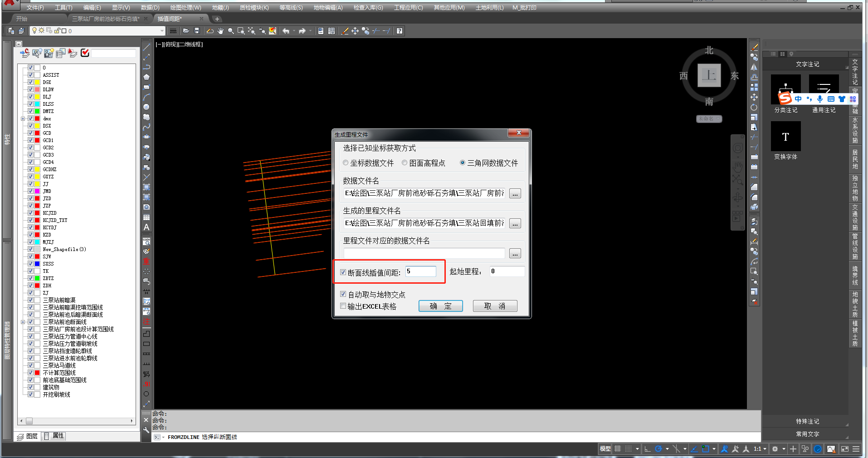Browse for 里程文件对应的数据文件名
868x458 pixels.
click(515, 254)
